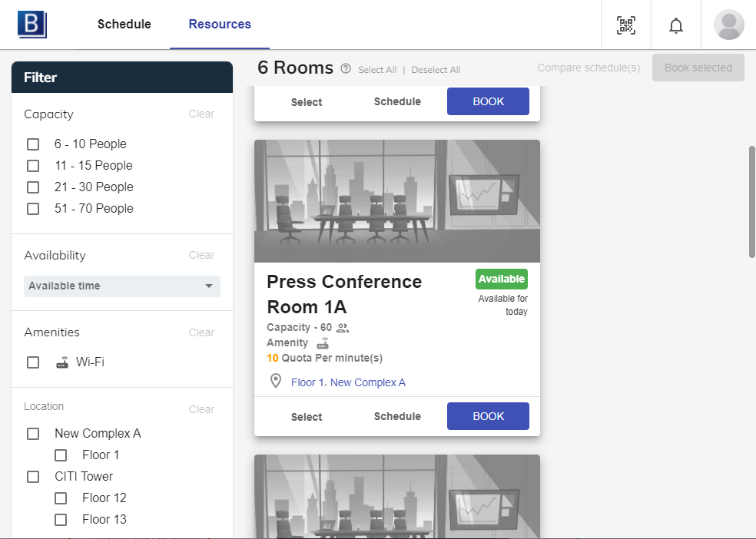Select the New Complex A checkbox
756x539 pixels.
click(x=33, y=434)
